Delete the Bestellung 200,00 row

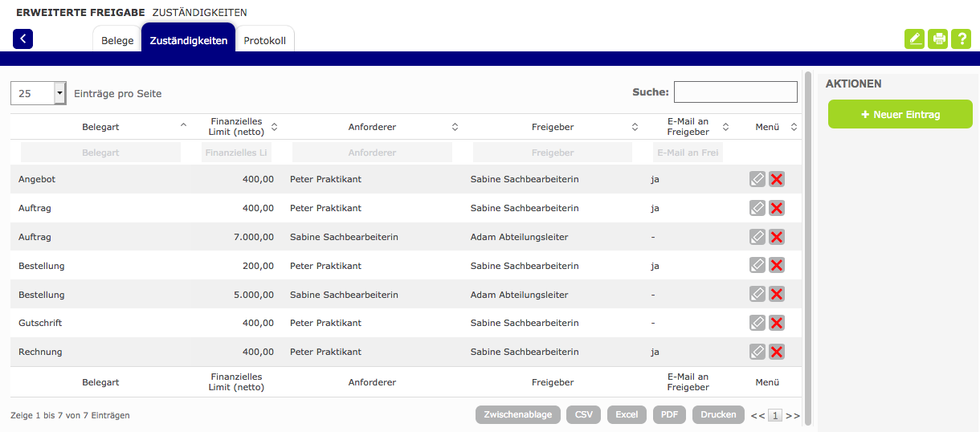[777, 265]
